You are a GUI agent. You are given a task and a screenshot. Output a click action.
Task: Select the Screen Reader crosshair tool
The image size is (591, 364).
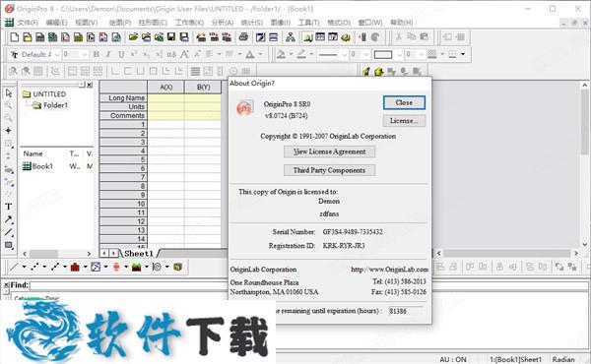(8, 131)
